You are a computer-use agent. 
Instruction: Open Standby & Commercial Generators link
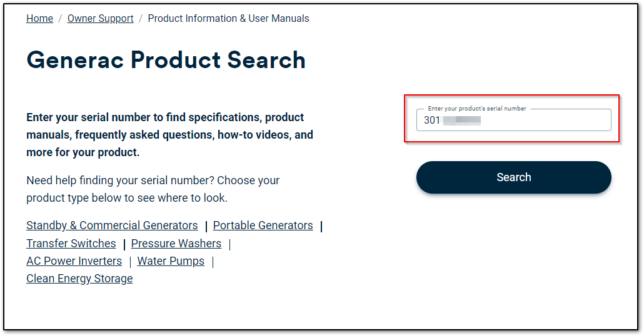tap(112, 225)
